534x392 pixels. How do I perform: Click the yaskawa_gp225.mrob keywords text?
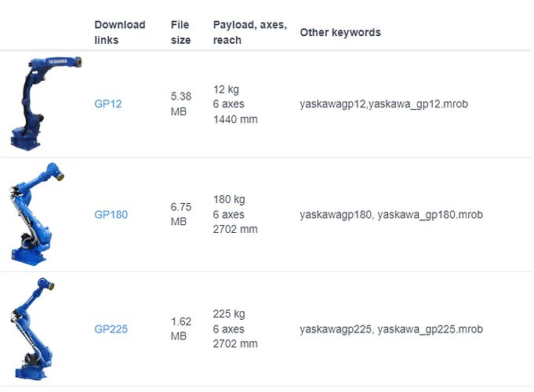click(430, 329)
